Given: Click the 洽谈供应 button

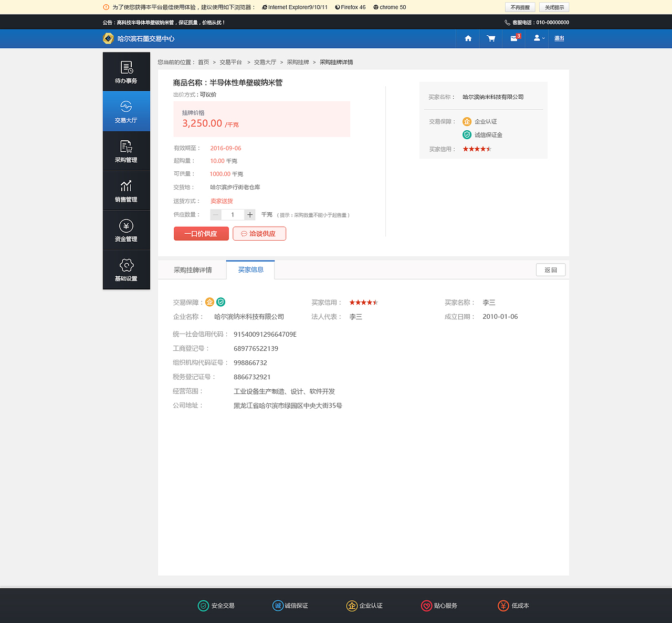Looking at the screenshot, I should tap(259, 234).
